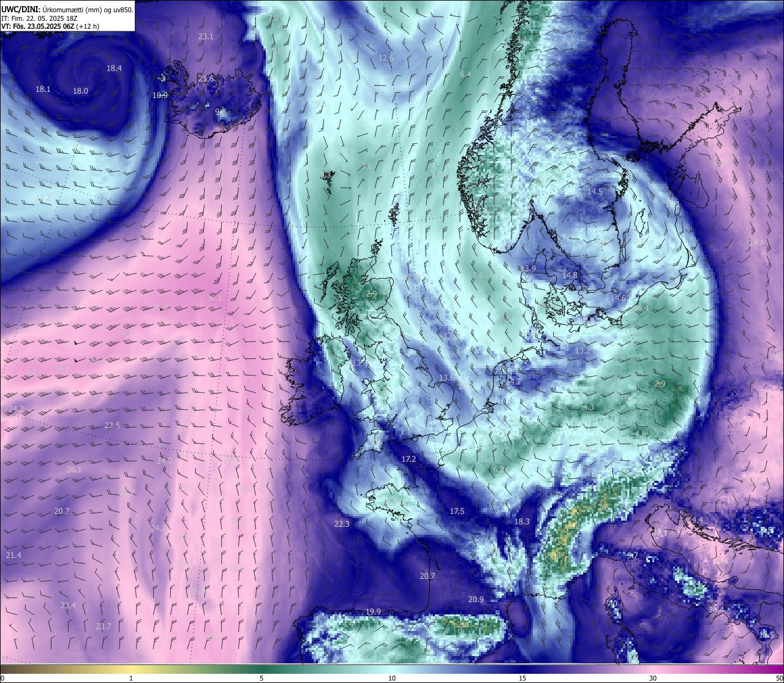Click the 23.4 value label on the map
The width and height of the screenshot is (784, 683).
(x=68, y=606)
